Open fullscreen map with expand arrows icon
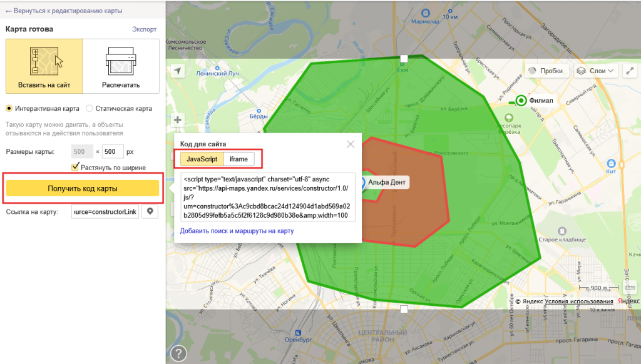The height and width of the screenshot is (364, 641). 631,71
